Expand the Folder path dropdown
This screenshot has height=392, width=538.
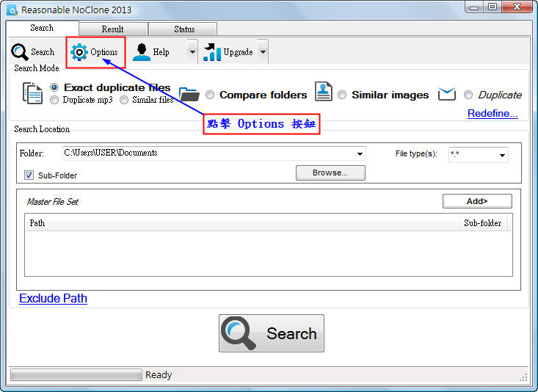[360, 154]
